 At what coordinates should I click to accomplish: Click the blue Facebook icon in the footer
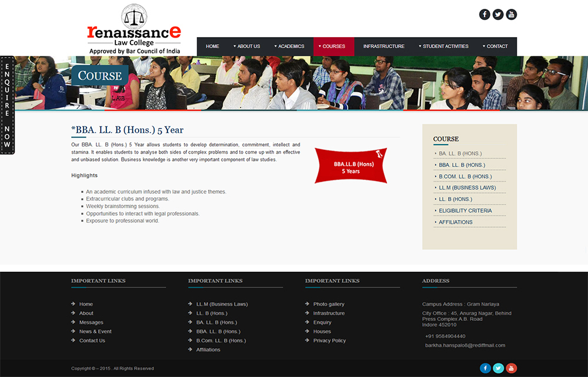(x=485, y=368)
